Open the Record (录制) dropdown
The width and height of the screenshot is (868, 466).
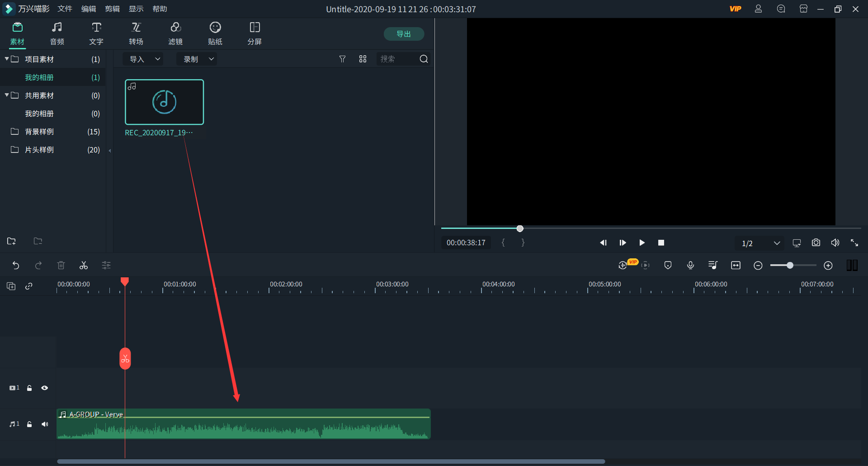[x=197, y=59]
